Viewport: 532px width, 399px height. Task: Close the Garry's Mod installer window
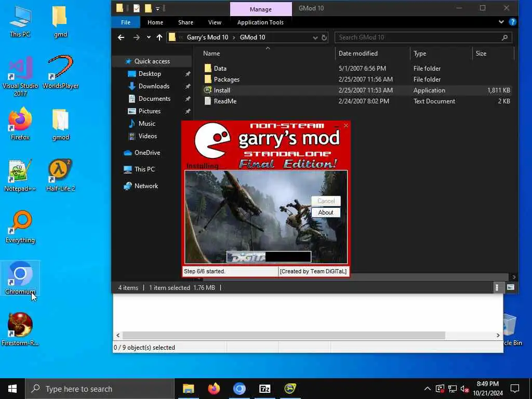(345, 126)
